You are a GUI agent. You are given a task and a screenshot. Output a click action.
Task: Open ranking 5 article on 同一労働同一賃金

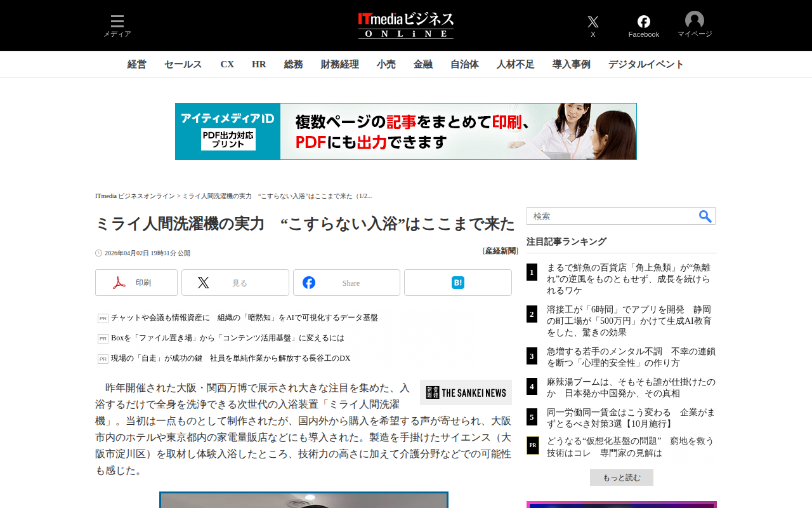631,417
